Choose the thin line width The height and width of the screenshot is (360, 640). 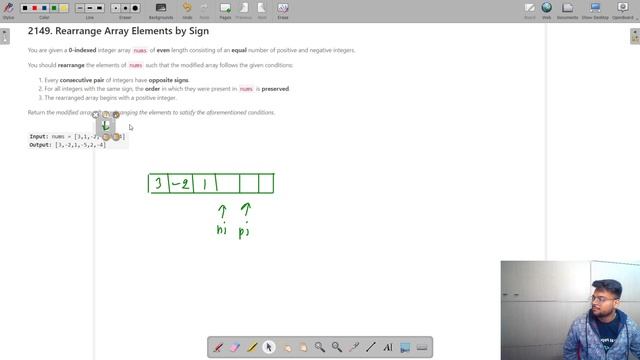point(80,8)
